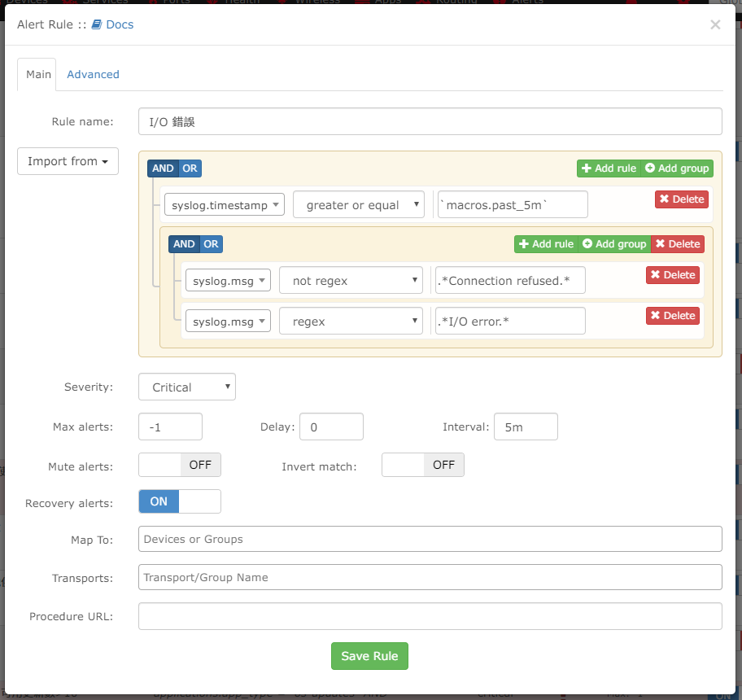Switch to the Advanced tab
Screen dimensions: 742x700
coord(93,74)
